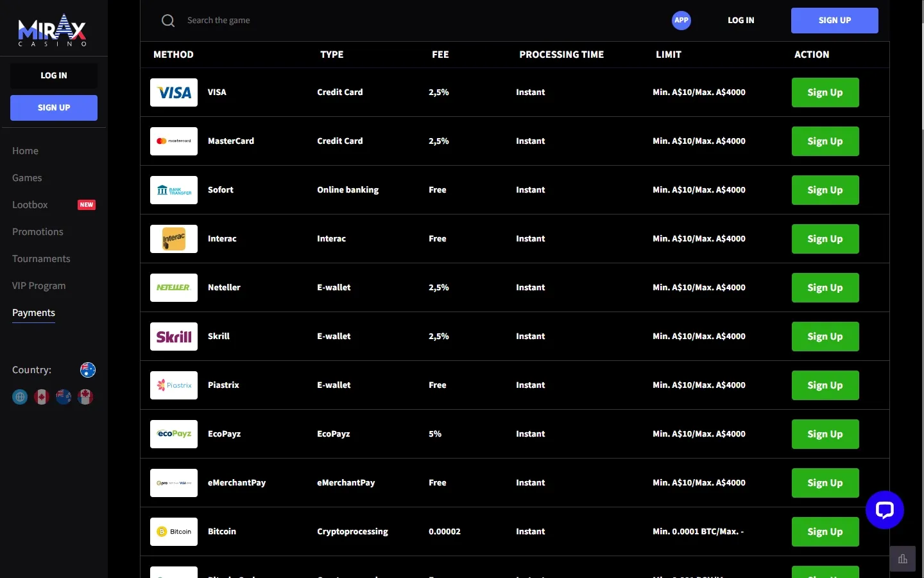Click sidebar LOG IN button
Screen dimensions: 924x578
(54, 76)
